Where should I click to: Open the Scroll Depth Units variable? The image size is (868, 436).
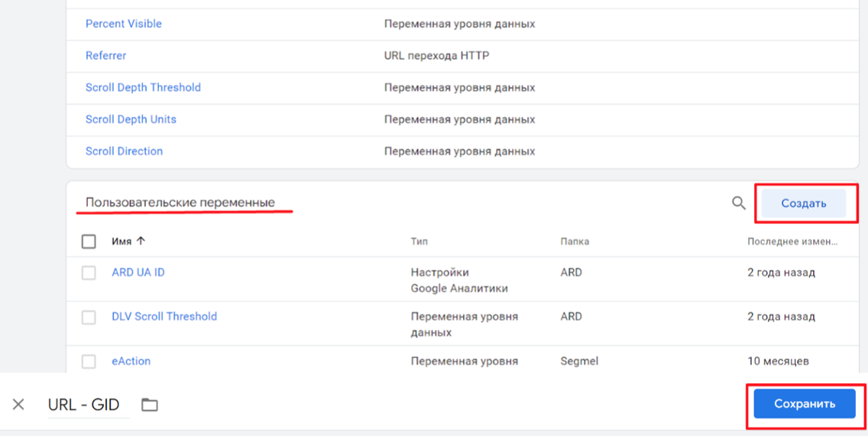(131, 119)
